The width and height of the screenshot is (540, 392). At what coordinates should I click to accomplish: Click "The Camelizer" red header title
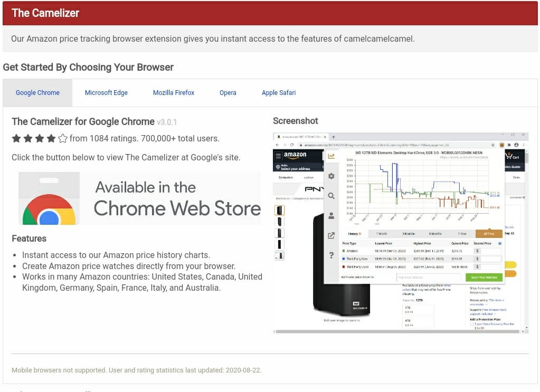click(45, 13)
